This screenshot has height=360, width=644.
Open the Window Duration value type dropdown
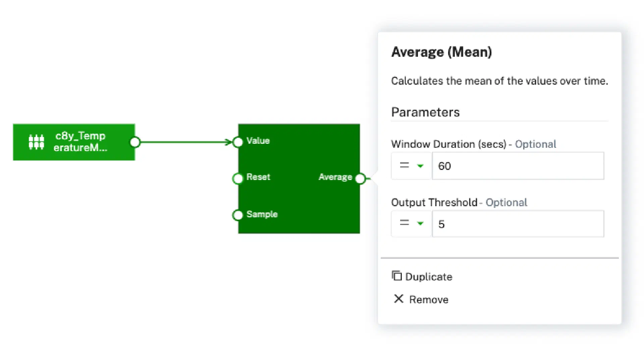click(411, 166)
